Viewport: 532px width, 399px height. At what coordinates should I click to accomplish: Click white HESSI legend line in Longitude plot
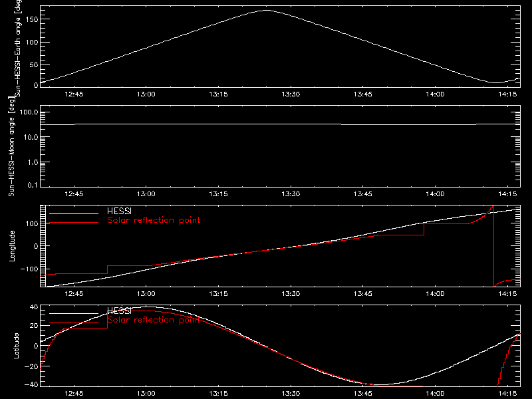pyautogui.click(x=74, y=213)
